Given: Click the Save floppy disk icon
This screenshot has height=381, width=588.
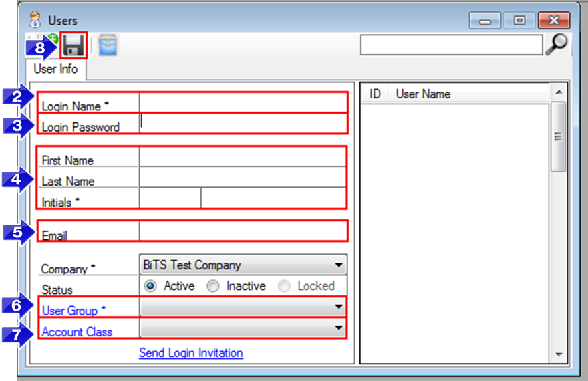Looking at the screenshot, I should tap(73, 45).
